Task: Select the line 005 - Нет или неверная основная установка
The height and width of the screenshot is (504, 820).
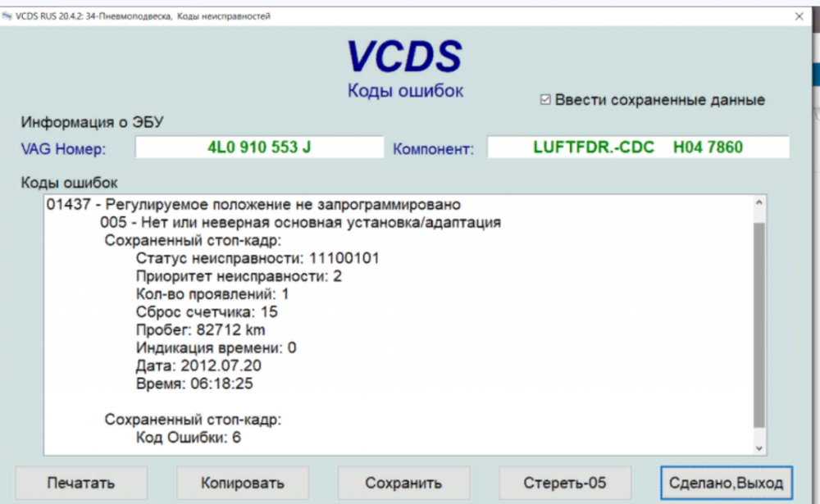Action: click(300, 222)
